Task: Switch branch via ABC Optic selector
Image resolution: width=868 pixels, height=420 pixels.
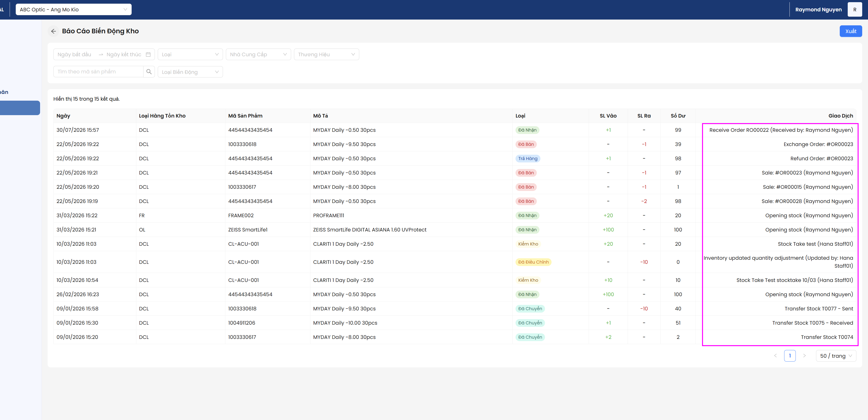Action: [73, 9]
